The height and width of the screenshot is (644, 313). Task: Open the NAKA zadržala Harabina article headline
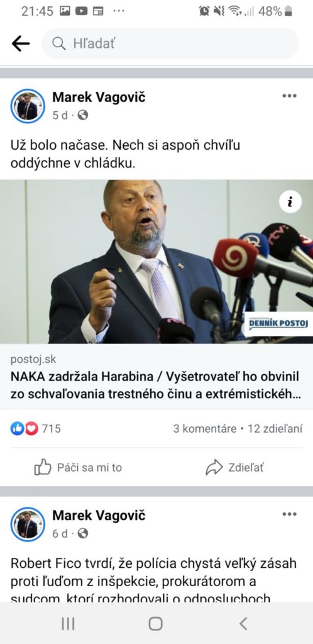click(155, 386)
